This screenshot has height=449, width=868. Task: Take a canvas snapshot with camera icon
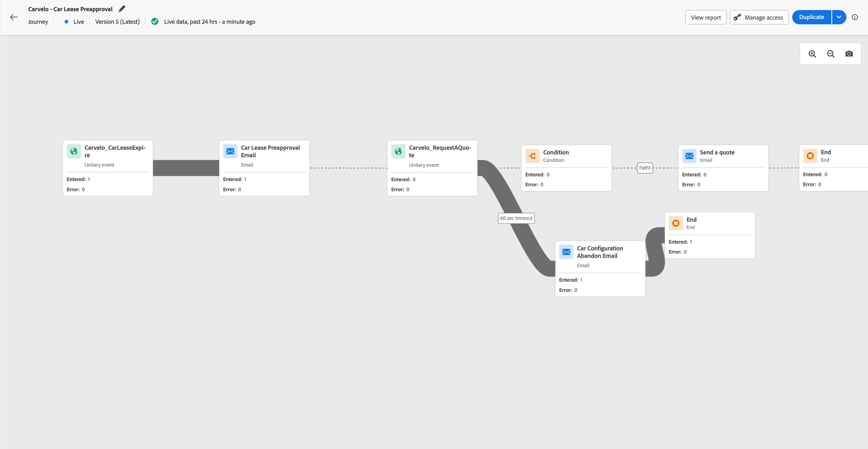click(x=849, y=54)
